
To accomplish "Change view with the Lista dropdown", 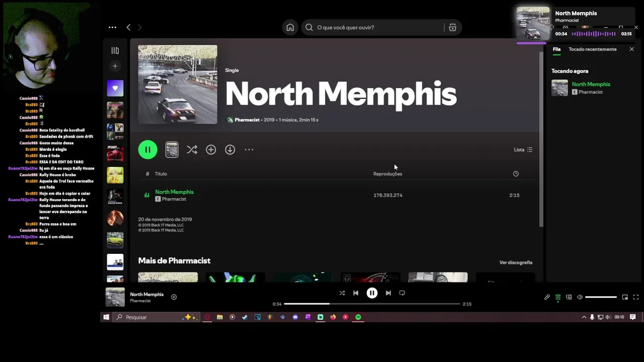I will click(x=523, y=150).
